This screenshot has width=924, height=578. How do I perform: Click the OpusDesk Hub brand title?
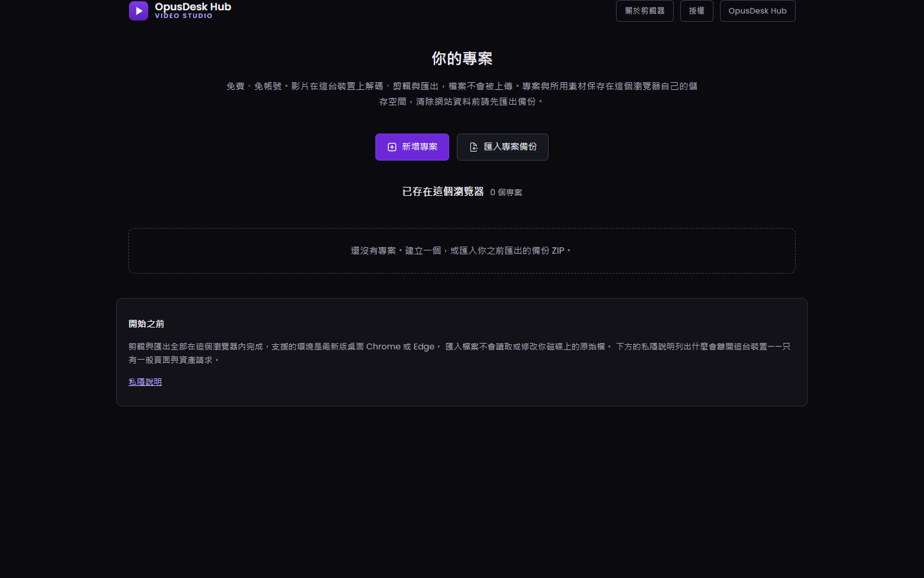tap(193, 6)
